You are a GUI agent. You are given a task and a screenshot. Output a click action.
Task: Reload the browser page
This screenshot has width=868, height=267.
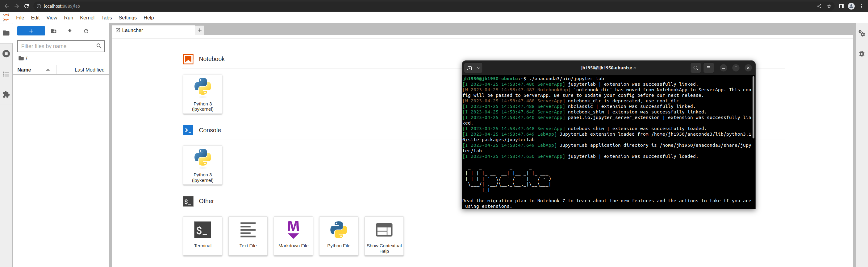(27, 6)
